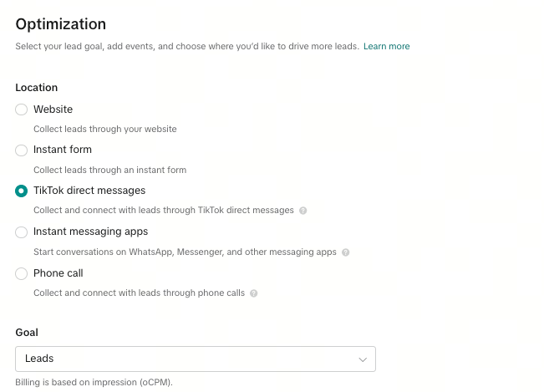Open help icon beside Instant messaging apps description

pyautogui.click(x=346, y=252)
